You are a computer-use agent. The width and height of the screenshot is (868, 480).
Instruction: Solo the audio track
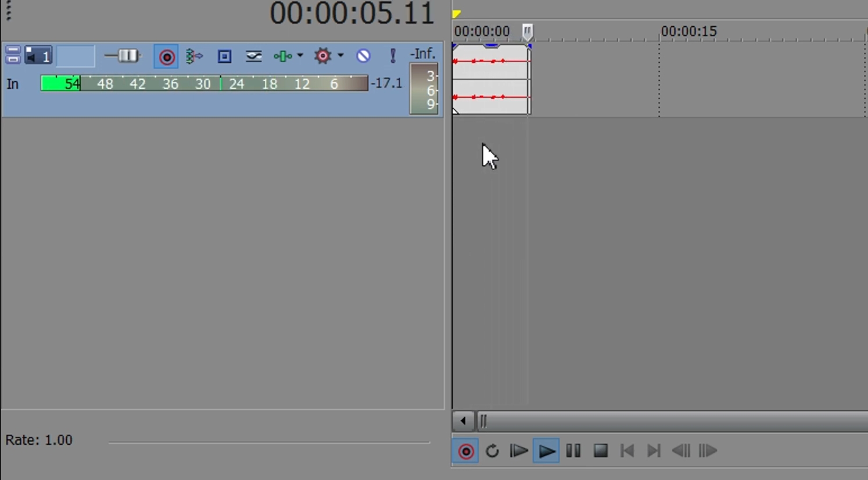tap(393, 56)
